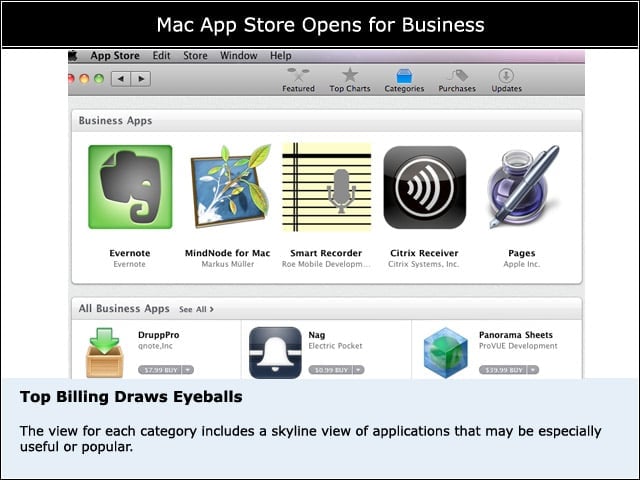The height and width of the screenshot is (480, 640).
Task: Open Top Charts star icon
Action: (x=350, y=75)
